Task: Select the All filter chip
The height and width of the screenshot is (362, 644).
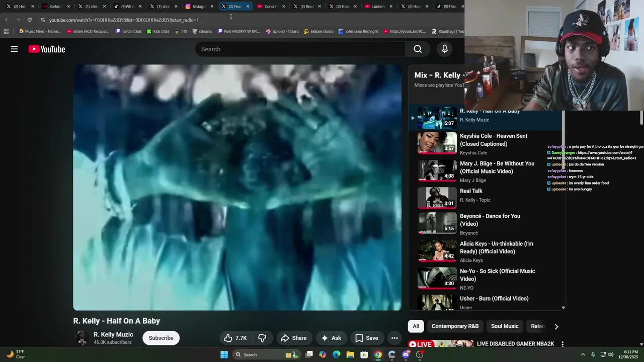Action: coord(416,326)
